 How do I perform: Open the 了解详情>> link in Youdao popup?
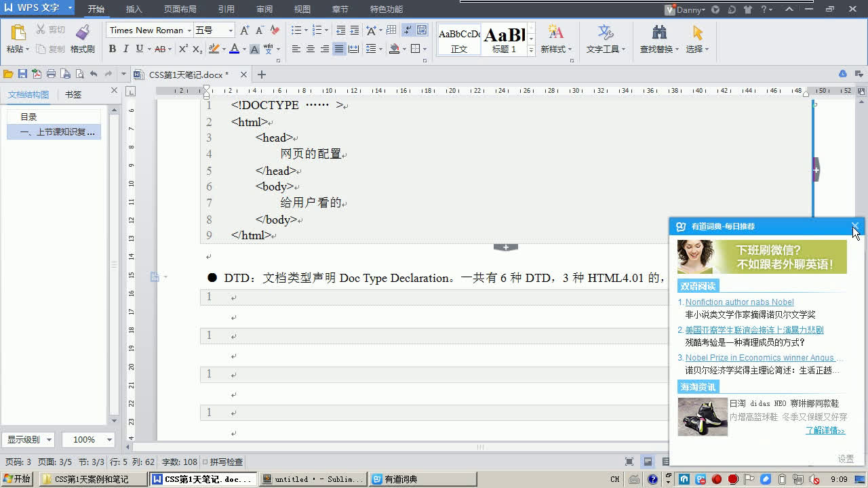(x=825, y=430)
